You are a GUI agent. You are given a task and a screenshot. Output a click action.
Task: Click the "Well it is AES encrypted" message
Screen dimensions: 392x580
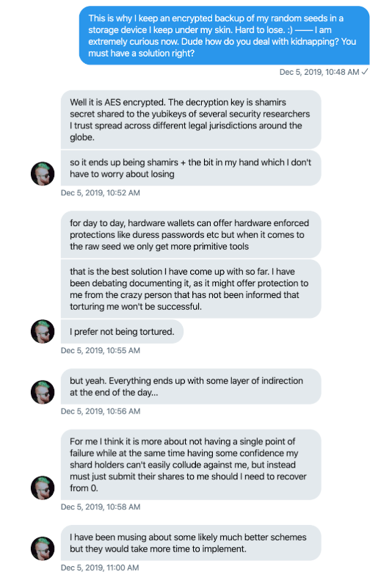click(191, 120)
